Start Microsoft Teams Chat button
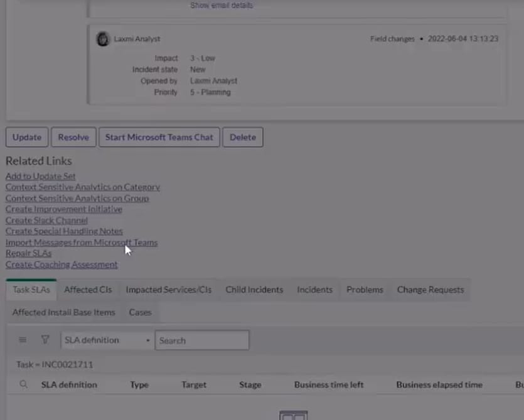This screenshot has width=524, height=420. pyautogui.click(x=159, y=137)
